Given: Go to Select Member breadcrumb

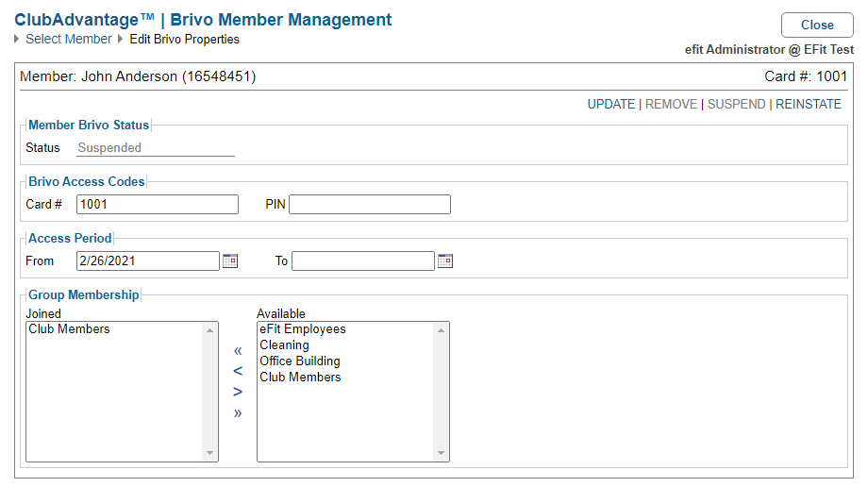Looking at the screenshot, I should tap(69, 40).
